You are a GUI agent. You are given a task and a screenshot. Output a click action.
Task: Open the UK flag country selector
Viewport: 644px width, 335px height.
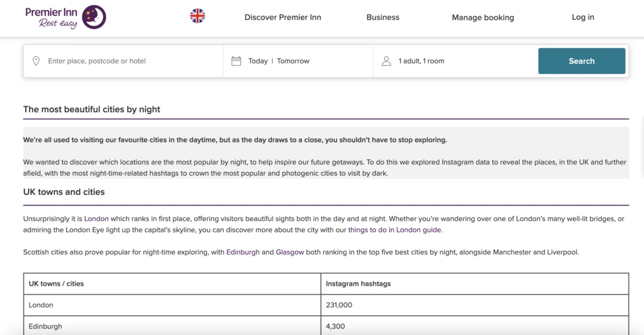pos(197,16)
